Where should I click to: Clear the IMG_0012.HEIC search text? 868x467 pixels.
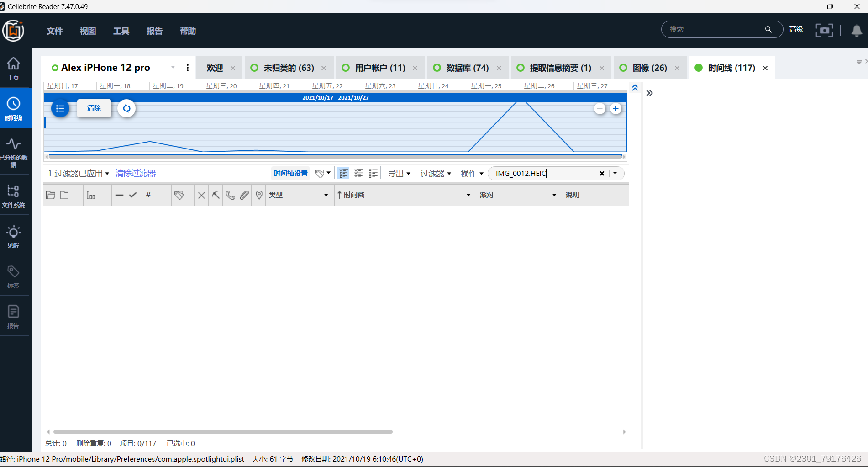click(x=602, y=173)
